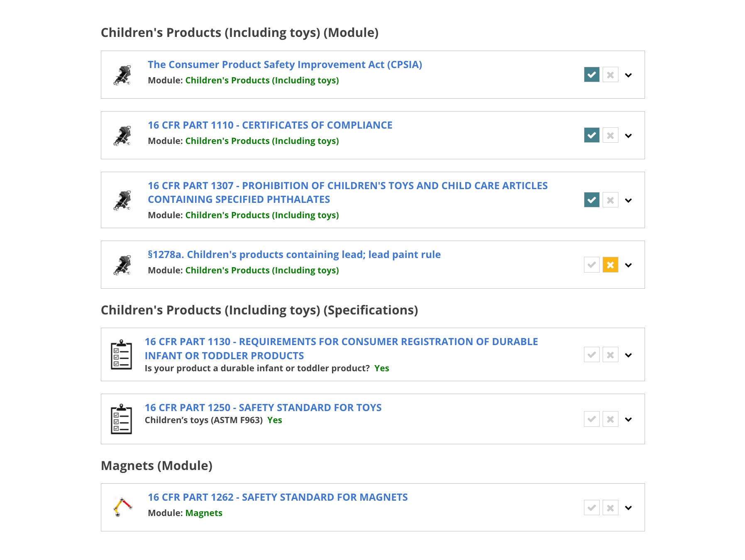The image size is (745, 560).
Task: Toggle X mark for Part 1130 registration
Action: [610, 355]
